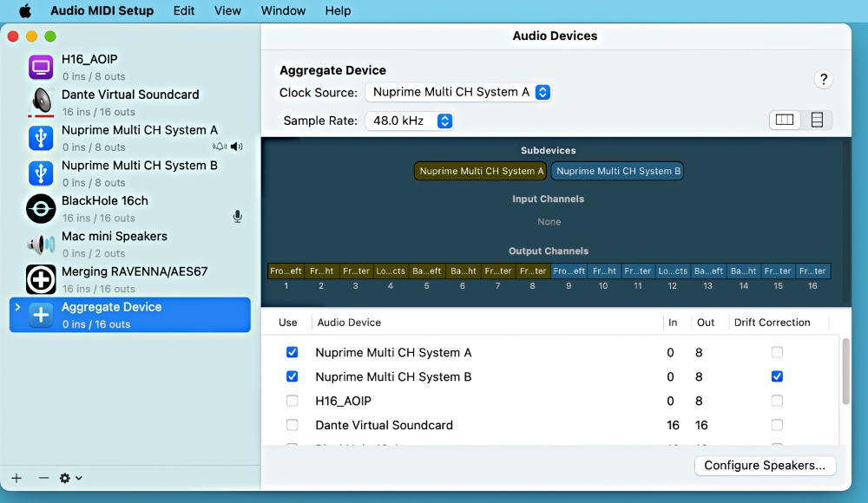
Task: Select the Mac mini Speakers icon
Action: pyautogui.click(x=41, y=245)
